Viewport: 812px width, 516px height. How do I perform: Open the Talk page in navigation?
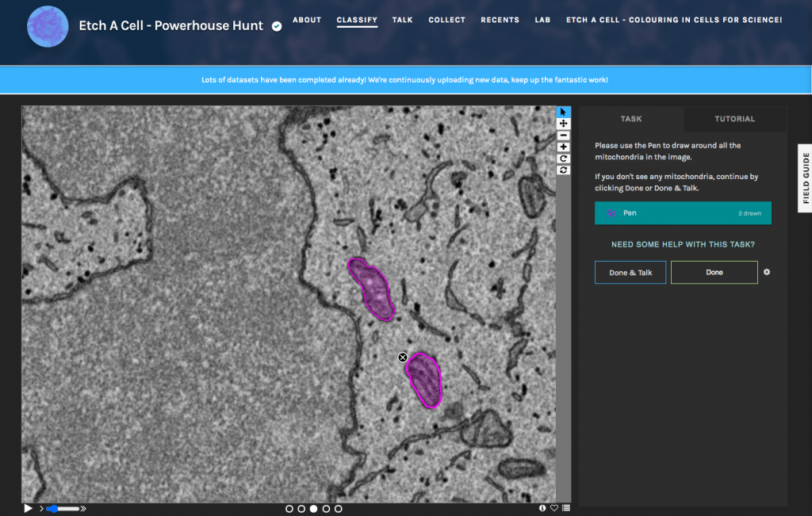click(x=402, y=20)
